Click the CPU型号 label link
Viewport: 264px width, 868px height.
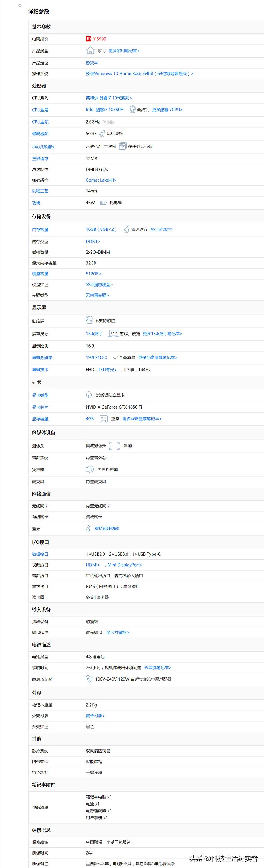40,110
